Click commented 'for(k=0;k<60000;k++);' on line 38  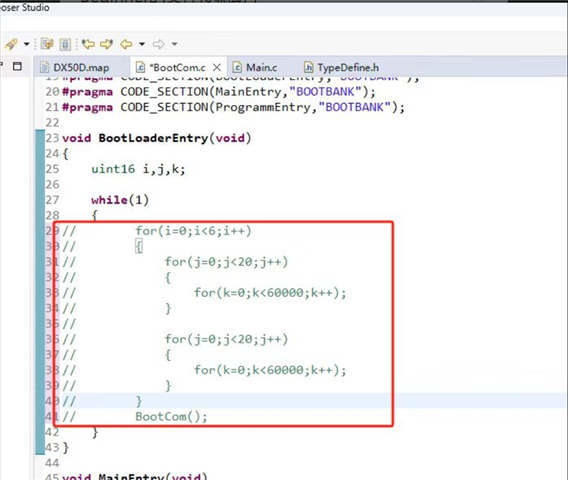(270, 370)
